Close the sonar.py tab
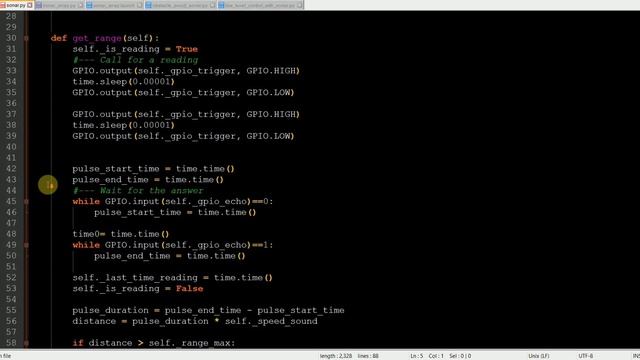Viewport: 640px width, 360px height. [30, 5]
